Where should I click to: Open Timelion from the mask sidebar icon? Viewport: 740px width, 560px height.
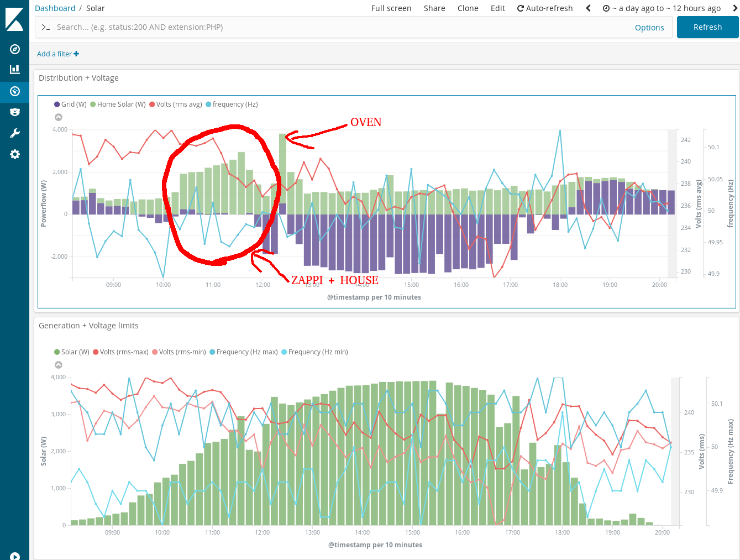(15, 112)
